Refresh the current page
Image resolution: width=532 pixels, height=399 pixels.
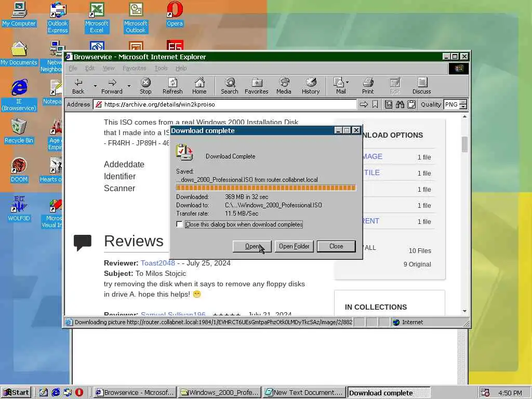(x=172, y=86)
